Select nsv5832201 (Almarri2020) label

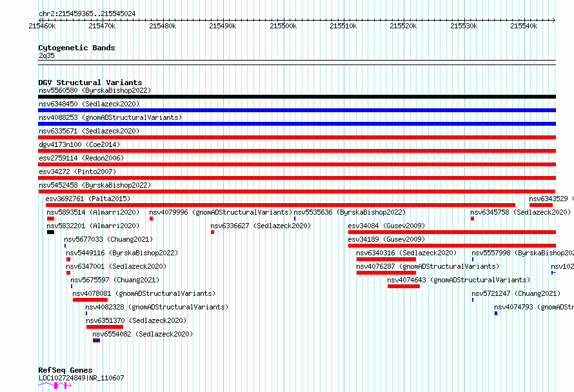[93, 226]
